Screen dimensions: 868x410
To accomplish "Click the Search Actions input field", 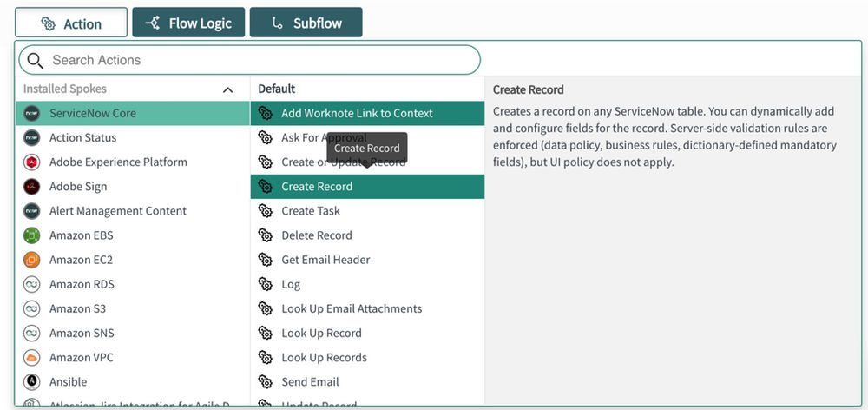I will coord(250,60).
